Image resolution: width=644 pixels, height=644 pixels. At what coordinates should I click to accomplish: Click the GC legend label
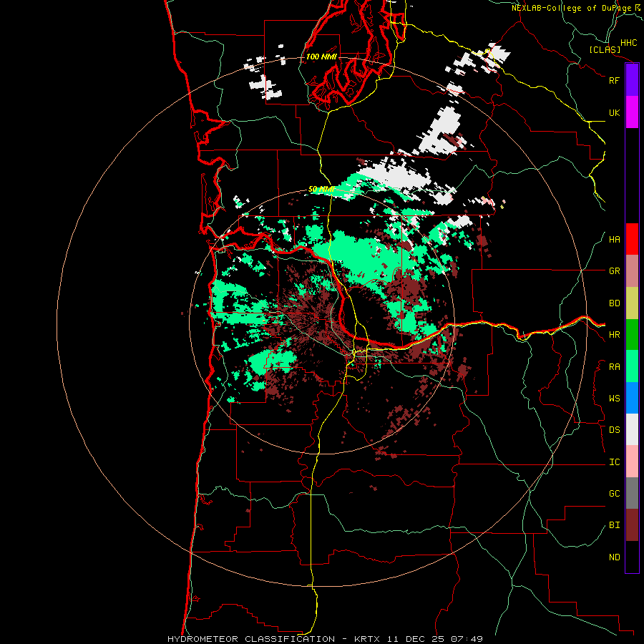pyautogui.click(x=614, y=494)
